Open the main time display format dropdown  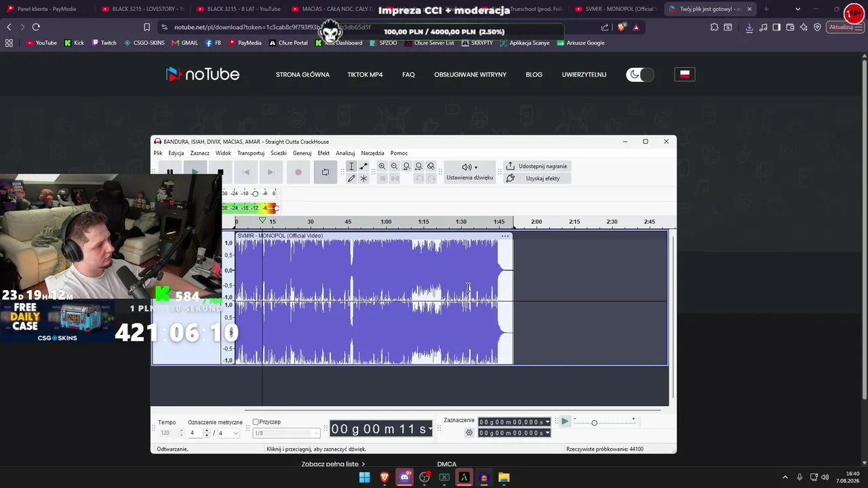pyautogui.click(x=429, y=429)
